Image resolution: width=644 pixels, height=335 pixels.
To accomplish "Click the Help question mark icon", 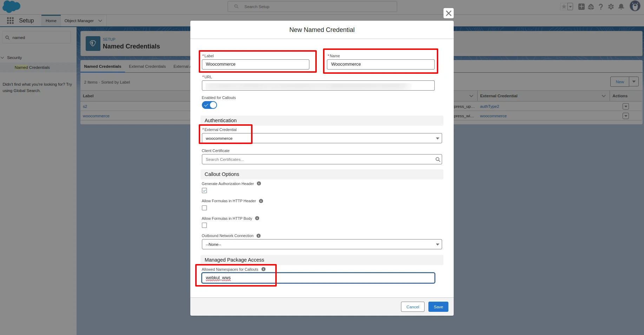I will click(601, 6).
